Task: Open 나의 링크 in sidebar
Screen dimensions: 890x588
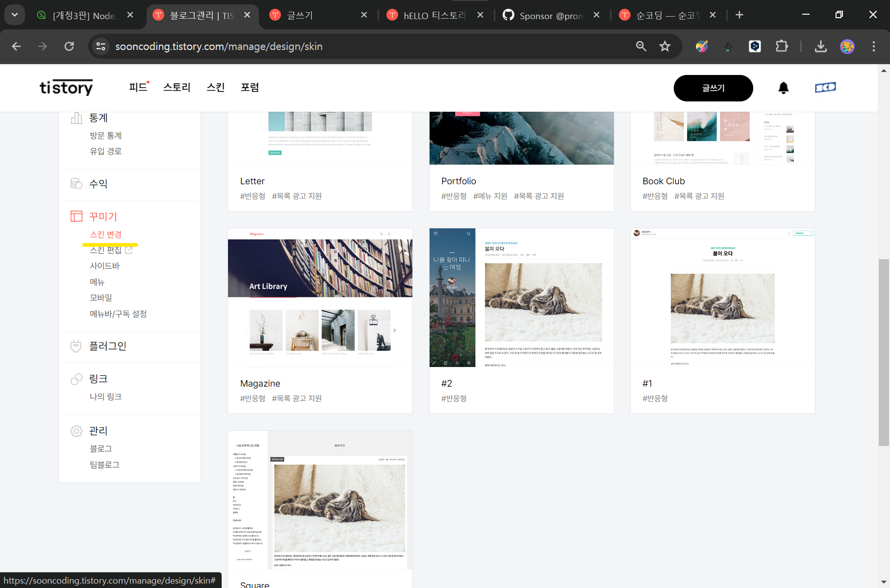Action: [x=105, y=396]
